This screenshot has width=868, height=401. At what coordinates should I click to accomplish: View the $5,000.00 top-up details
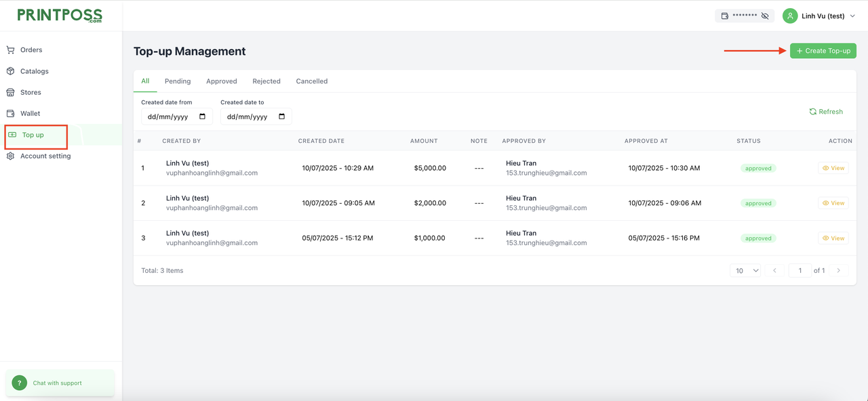point(833,168)
